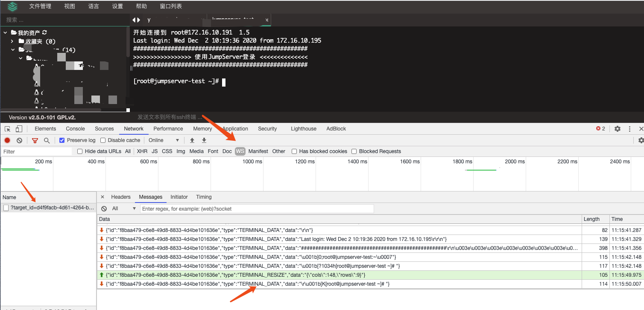Export HAR file (down arrow icon)
The image size is (644, 310).
coord(204,140)
